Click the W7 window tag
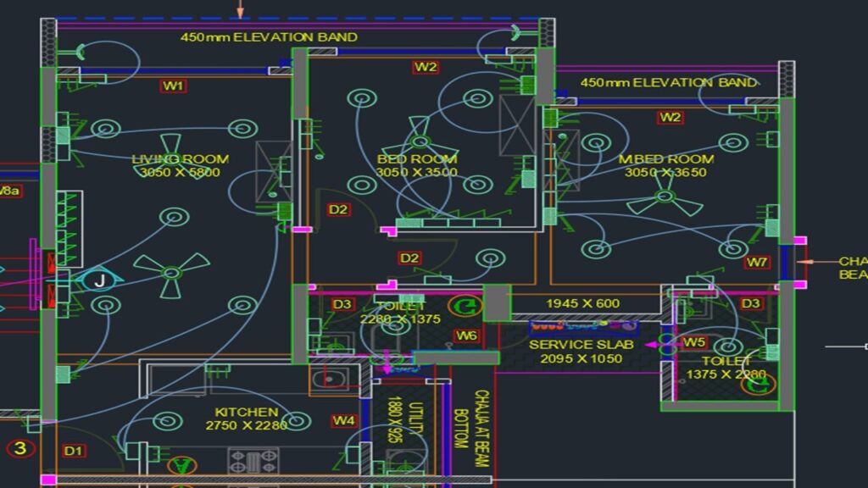 click(x=757, y=262)
